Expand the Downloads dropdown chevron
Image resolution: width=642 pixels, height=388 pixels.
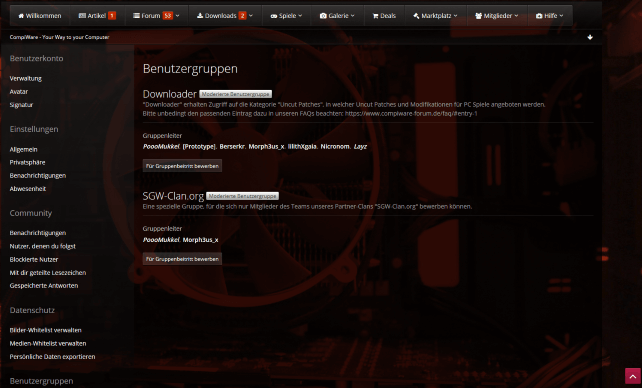click(x=251, y=16)
